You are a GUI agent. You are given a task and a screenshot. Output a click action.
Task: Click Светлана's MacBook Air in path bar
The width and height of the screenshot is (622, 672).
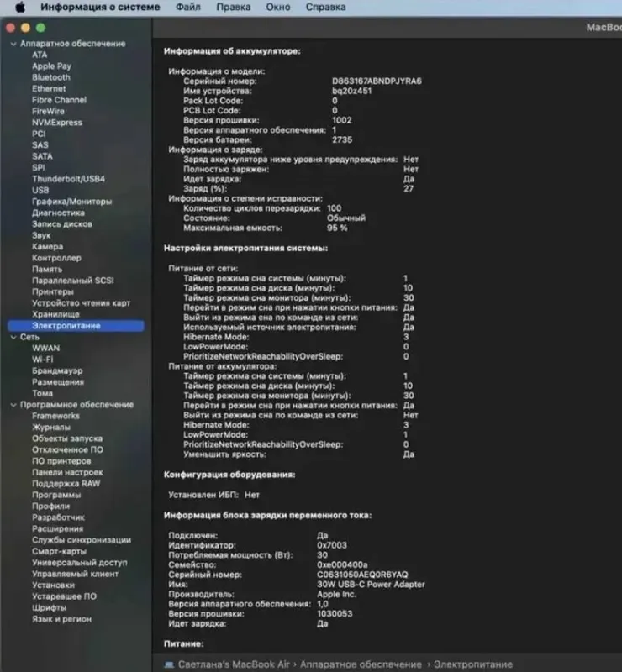point(234,664)
